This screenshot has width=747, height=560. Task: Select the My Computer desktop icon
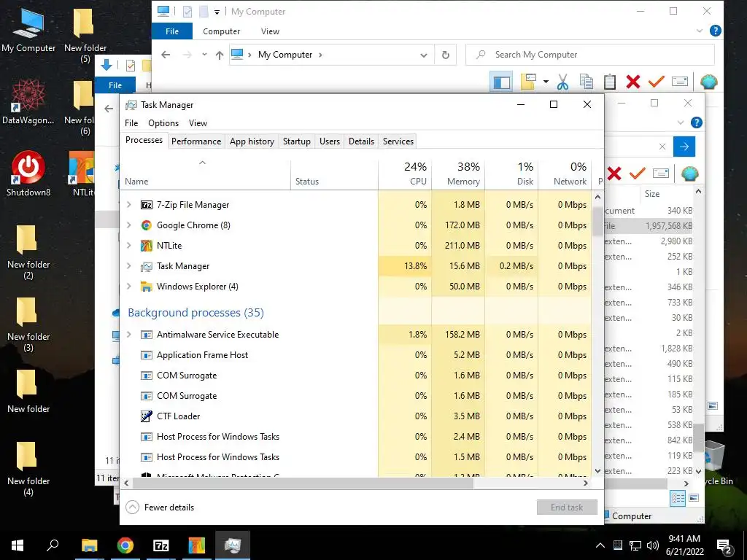pos(28,29)
